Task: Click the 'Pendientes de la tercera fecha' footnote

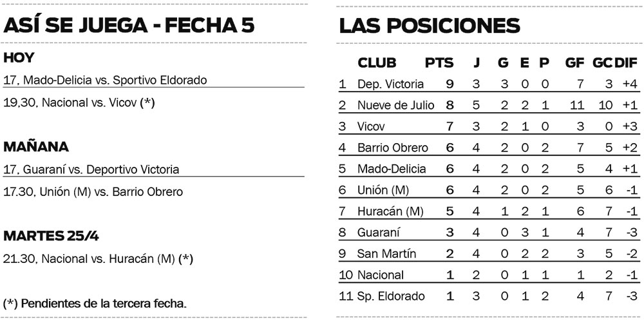Action: (95, 303)
